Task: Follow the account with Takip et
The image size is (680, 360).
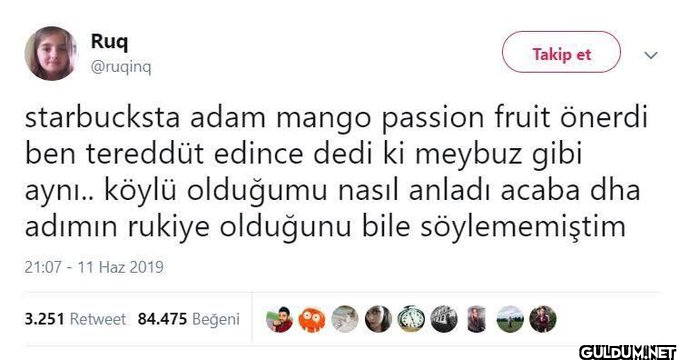Action: (x=561, y=52)
